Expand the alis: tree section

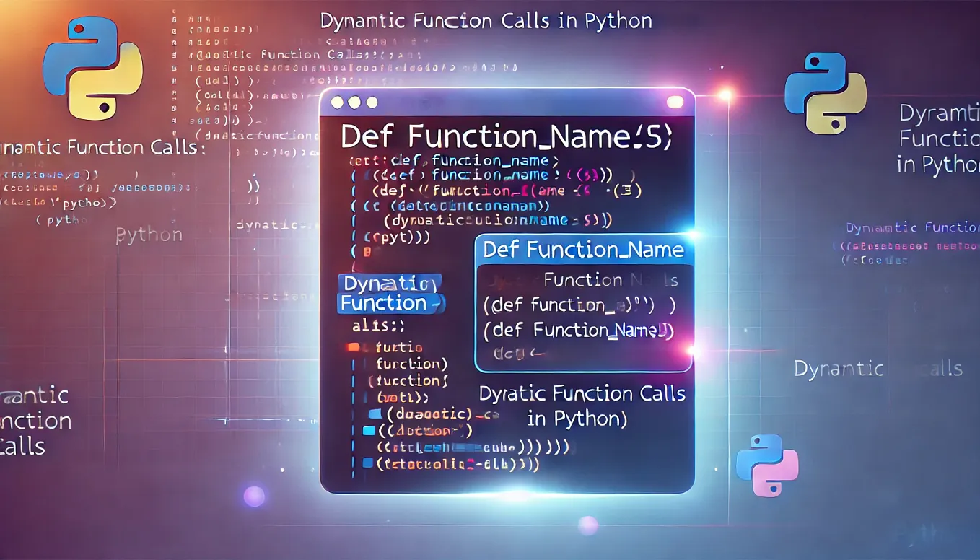[379, 325]
